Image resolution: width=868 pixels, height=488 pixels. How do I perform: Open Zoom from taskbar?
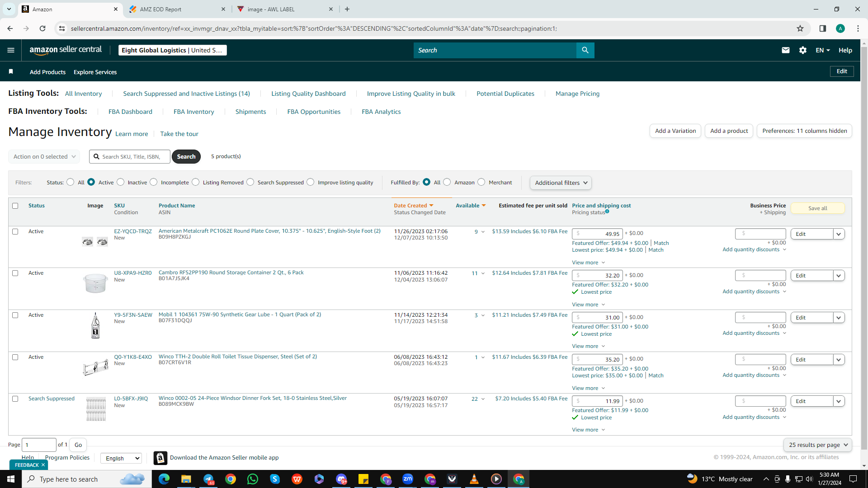[x=408, y=479]
